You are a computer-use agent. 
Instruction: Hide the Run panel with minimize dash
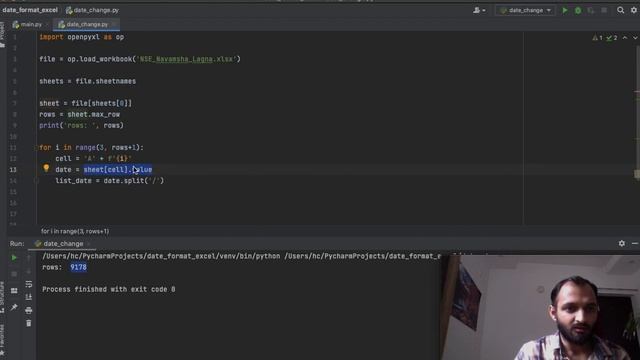[635, 243]
